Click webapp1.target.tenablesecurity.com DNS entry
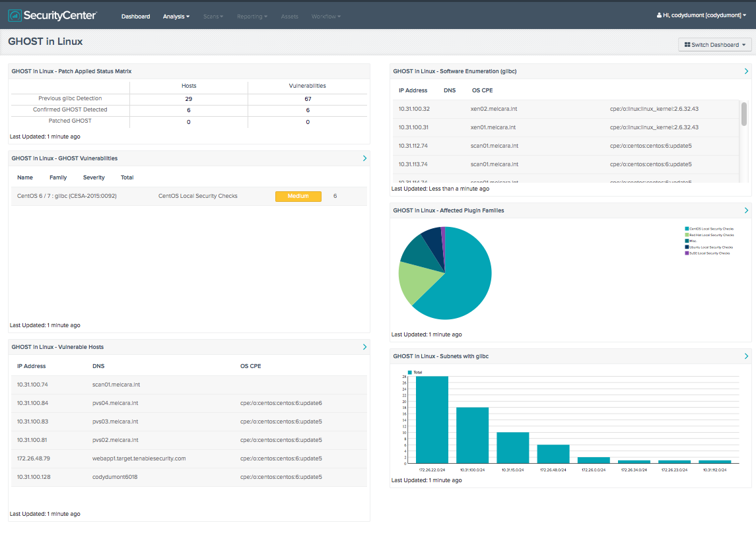 (x=139, y=458)
